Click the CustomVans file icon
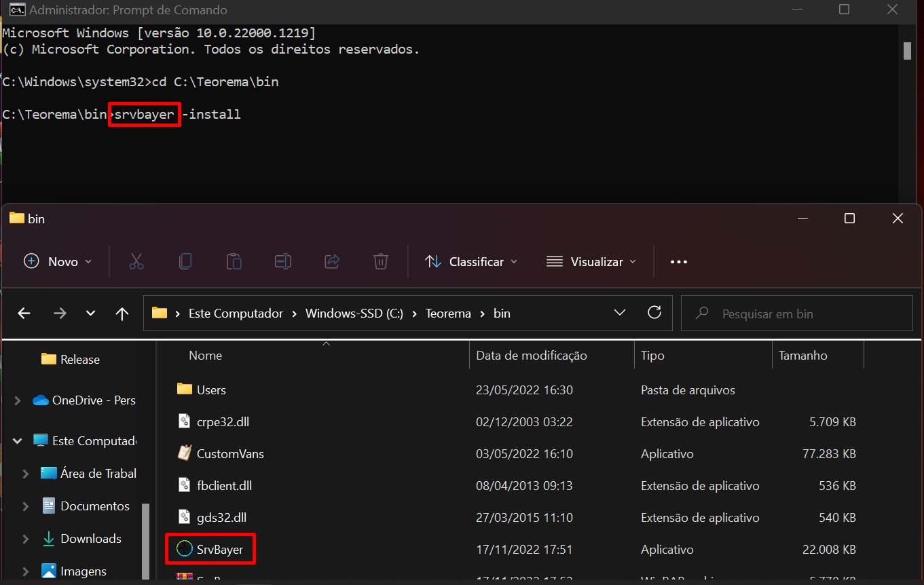This screenshot has width=924, height=585. (184, 453)
